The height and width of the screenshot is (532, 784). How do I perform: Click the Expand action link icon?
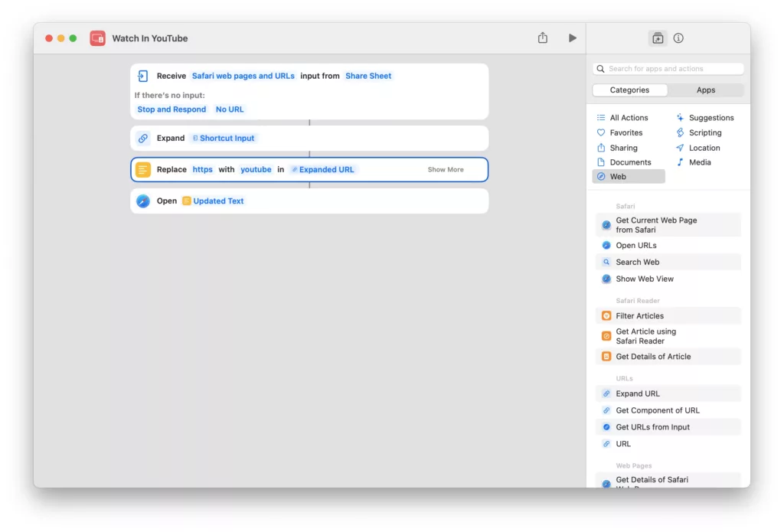[x=143, y=138]
